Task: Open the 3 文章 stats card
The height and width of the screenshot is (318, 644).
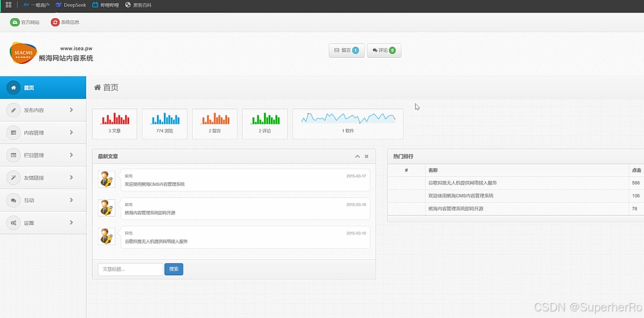Action: point(115,124)
